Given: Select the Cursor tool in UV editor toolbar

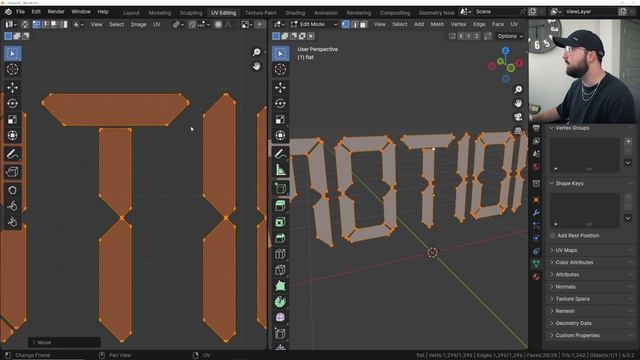Looking at the screenshot, I should [x=12, y=69].
